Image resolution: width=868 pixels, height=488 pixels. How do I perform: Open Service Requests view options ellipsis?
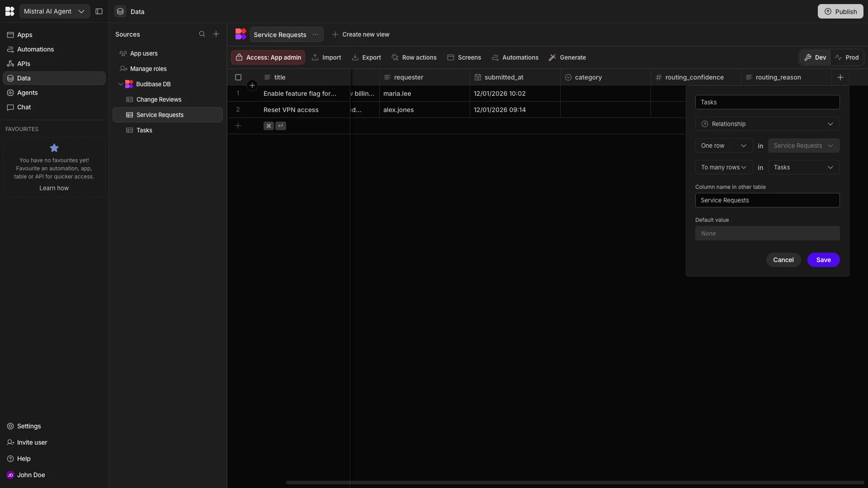pyautogui.click(x=316, y=35)
